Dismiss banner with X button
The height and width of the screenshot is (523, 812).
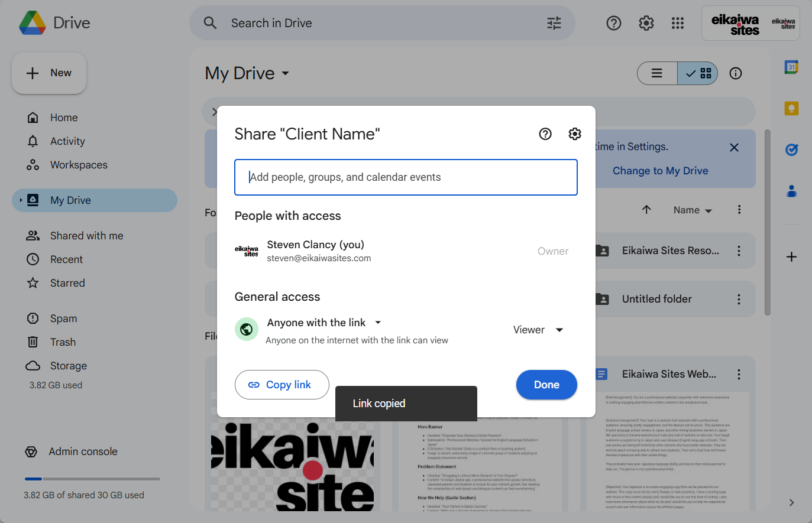734,148
